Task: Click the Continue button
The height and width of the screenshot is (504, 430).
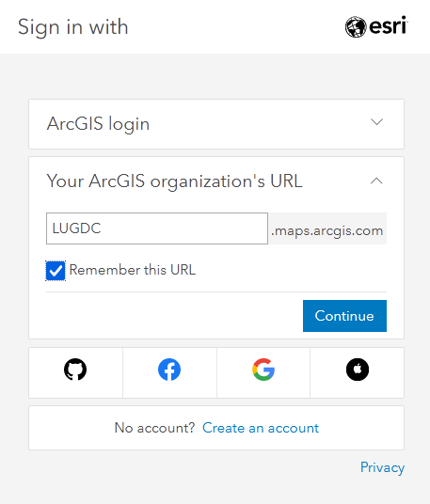Action: [x=344, y=316]
